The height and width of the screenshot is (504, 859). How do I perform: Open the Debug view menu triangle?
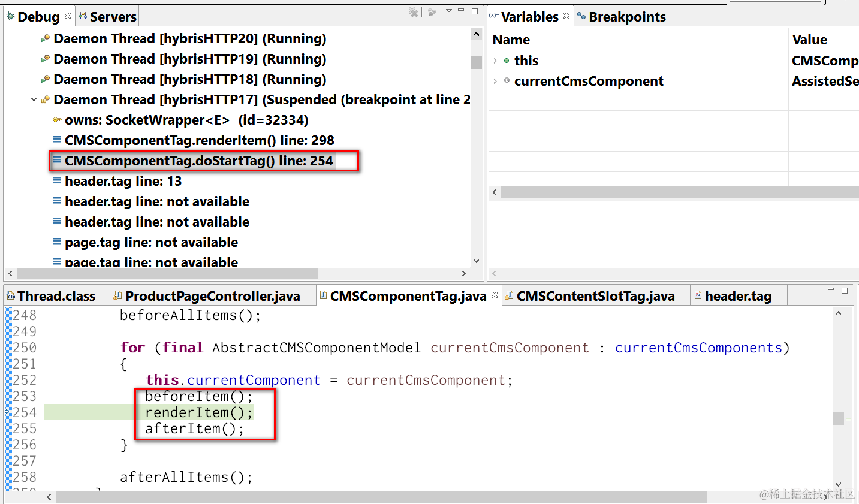click(449, 11)
